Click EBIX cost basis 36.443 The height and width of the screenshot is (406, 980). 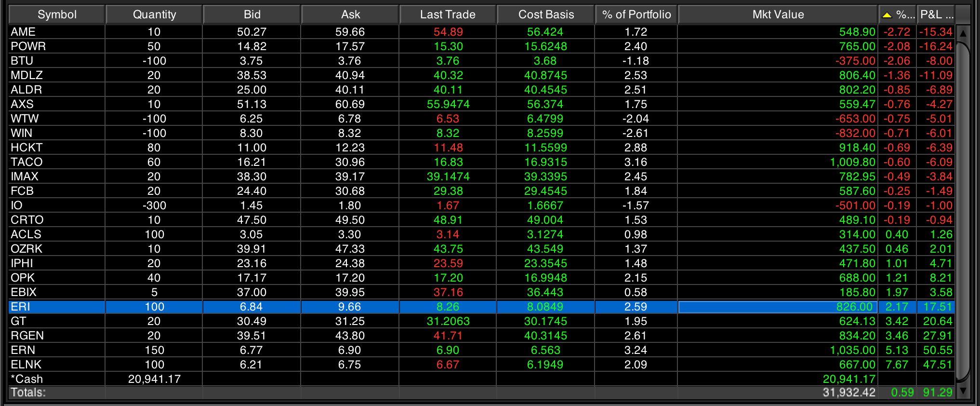(545, 292)
